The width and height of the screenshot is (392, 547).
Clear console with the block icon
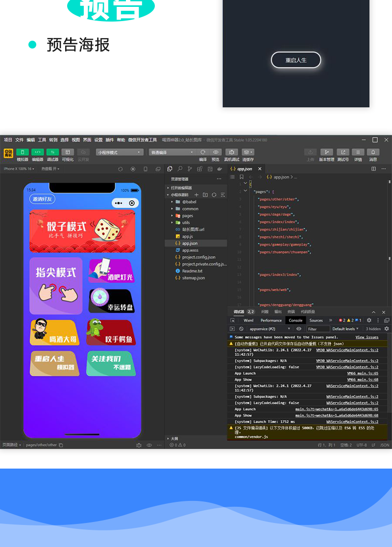[x=241, y=329]
